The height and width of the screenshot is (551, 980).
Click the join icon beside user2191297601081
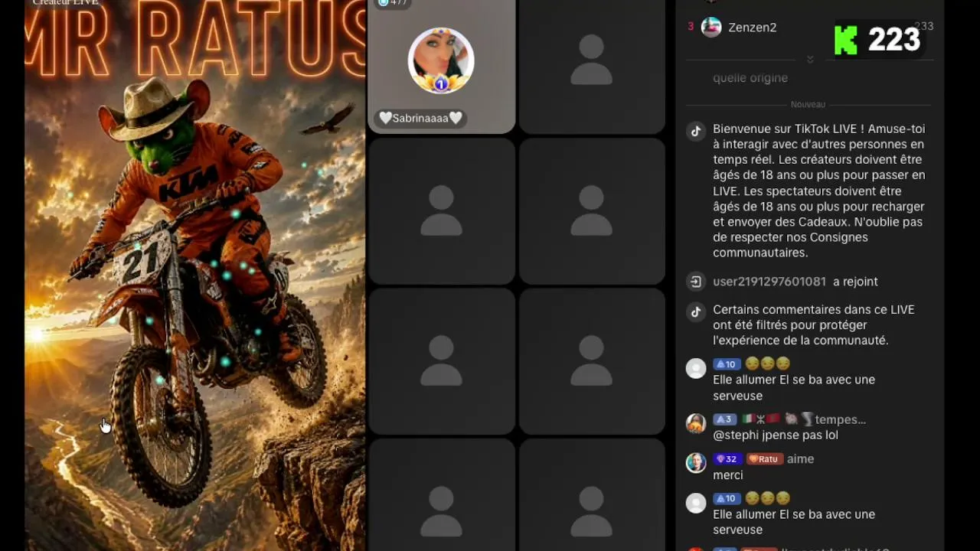695,282
